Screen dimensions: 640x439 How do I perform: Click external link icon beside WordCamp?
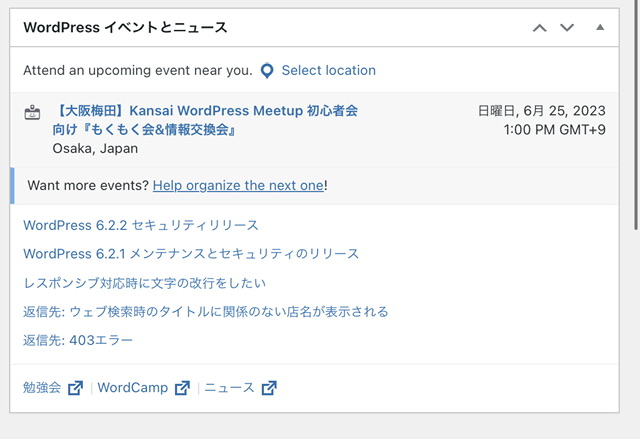(182, 388)
